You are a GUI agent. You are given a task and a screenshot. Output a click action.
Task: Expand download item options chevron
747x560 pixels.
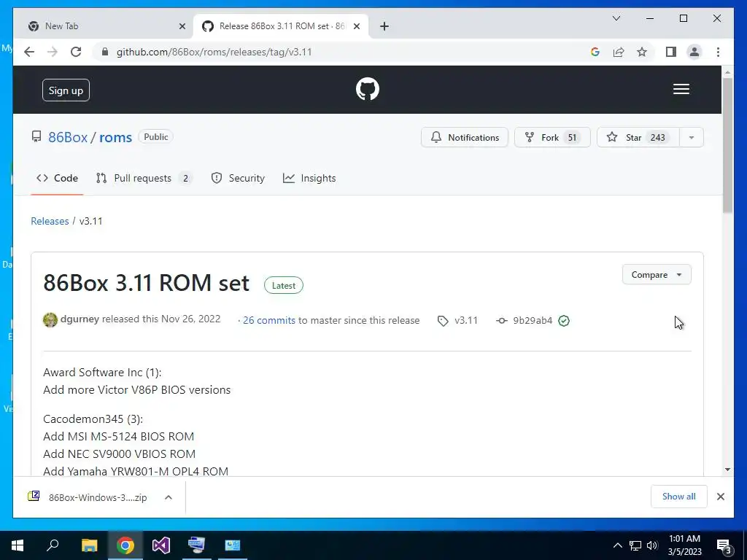169,497
